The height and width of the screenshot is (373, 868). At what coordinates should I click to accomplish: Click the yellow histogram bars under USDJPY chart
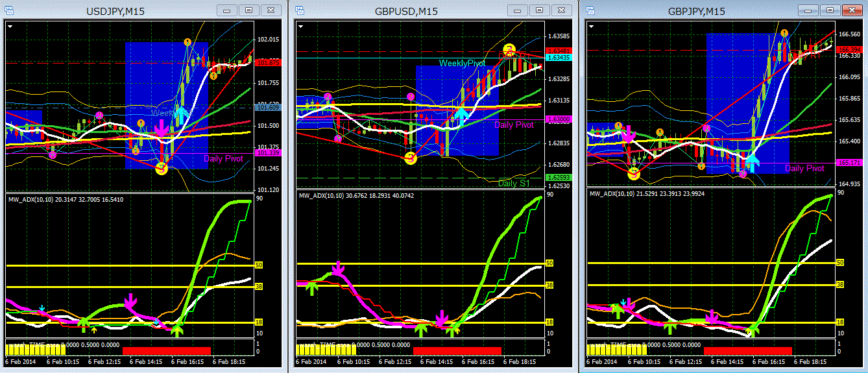[x=34, y=348]
